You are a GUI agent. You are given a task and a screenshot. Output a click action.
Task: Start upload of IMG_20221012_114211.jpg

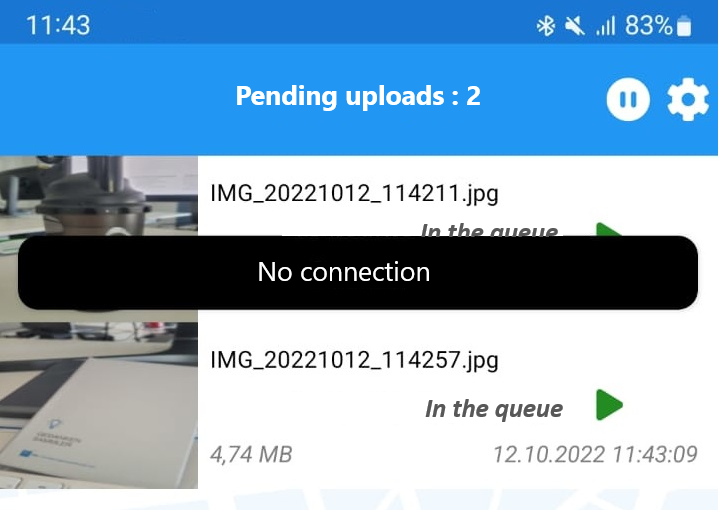click(609, 229)
